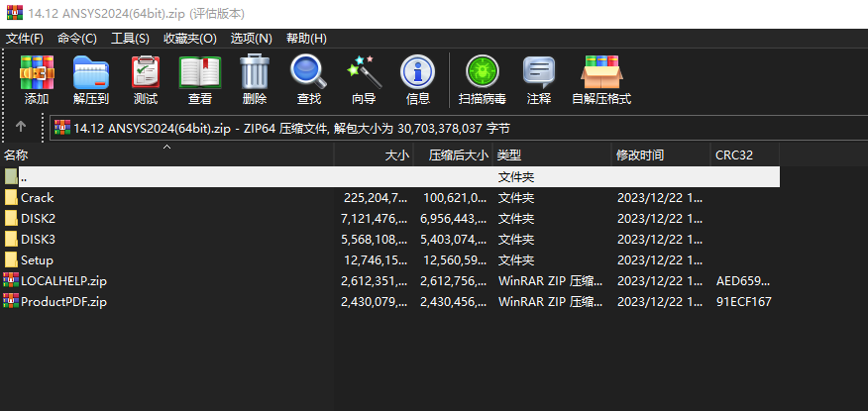
Task: Sort by CRC32 column header
Action: point(745,154)
